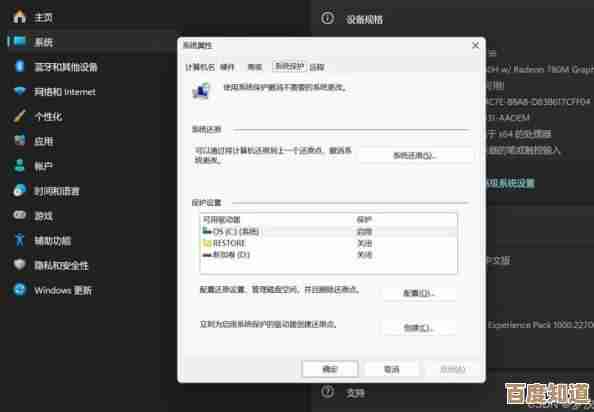Open 隐私和安全性 shield icon
This screenshot has height=412, width=594.
click(x=19, y=265)
